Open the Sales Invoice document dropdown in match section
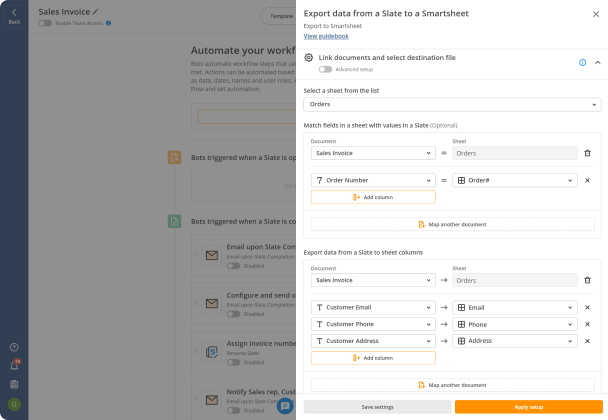 [x=373, y=153]
